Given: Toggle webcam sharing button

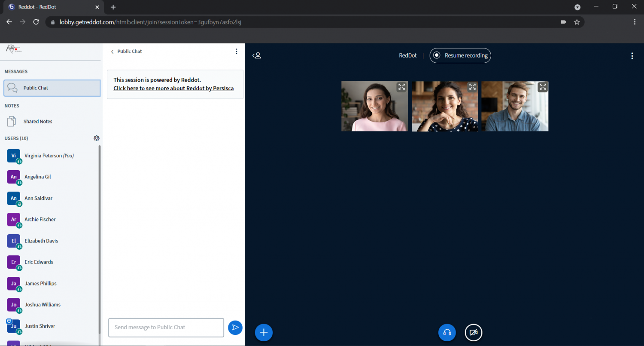Looking at the screenshot, I should pyautogui.click(x=474, y=332).
